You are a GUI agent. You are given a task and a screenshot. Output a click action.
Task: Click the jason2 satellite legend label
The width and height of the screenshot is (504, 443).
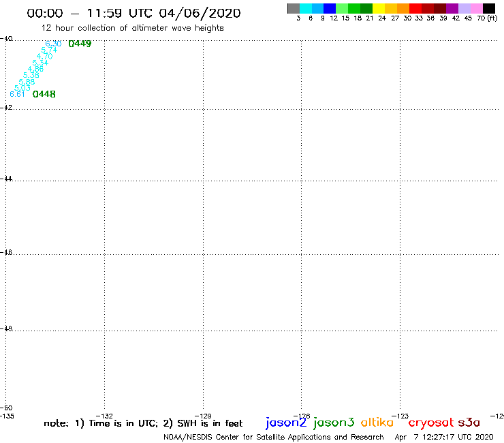(x=286, y=423)
